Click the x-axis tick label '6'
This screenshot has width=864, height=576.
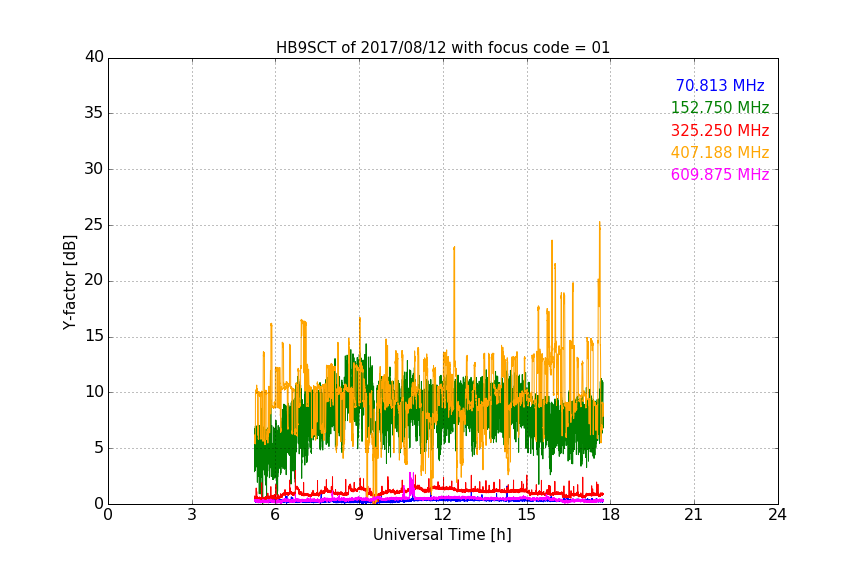pyautogui.click(x=276, y=515)
